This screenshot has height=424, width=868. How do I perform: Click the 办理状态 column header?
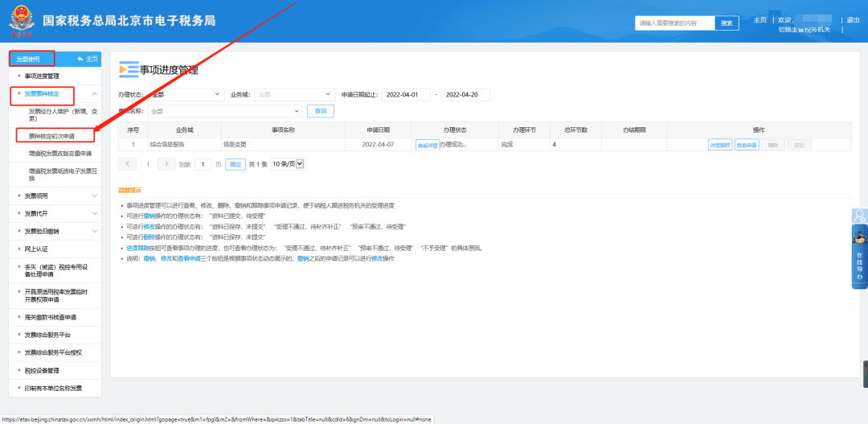[454, 130]
